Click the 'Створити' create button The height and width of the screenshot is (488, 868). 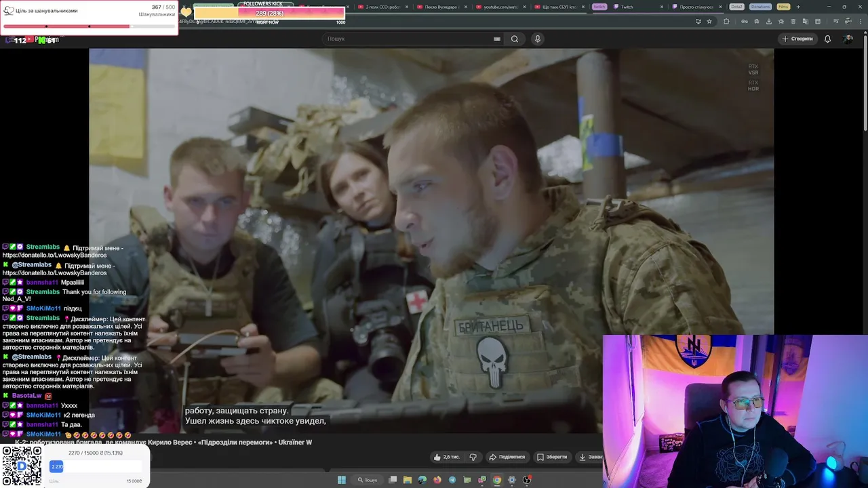coord(797,39)
